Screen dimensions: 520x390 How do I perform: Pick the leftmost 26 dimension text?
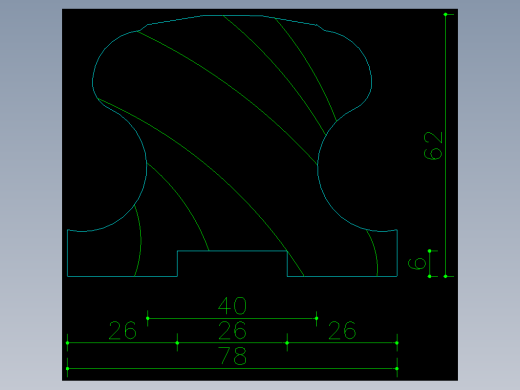tap(123, 331)
